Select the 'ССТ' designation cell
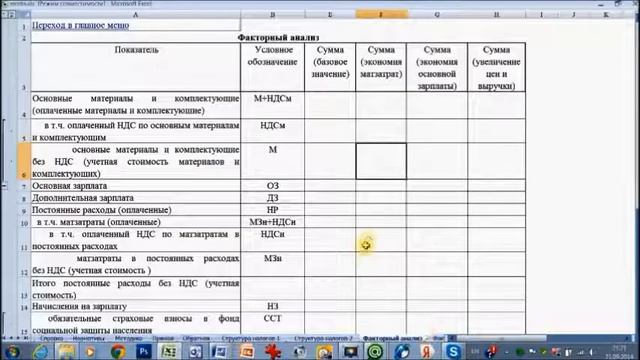Viewport: 640px width, 360px height. tap(273, 324)
